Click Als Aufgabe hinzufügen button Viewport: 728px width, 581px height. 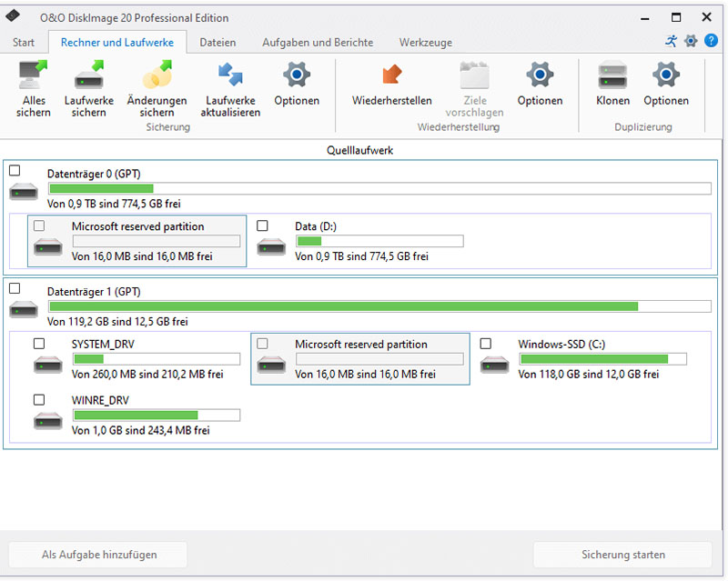point(98,555)
